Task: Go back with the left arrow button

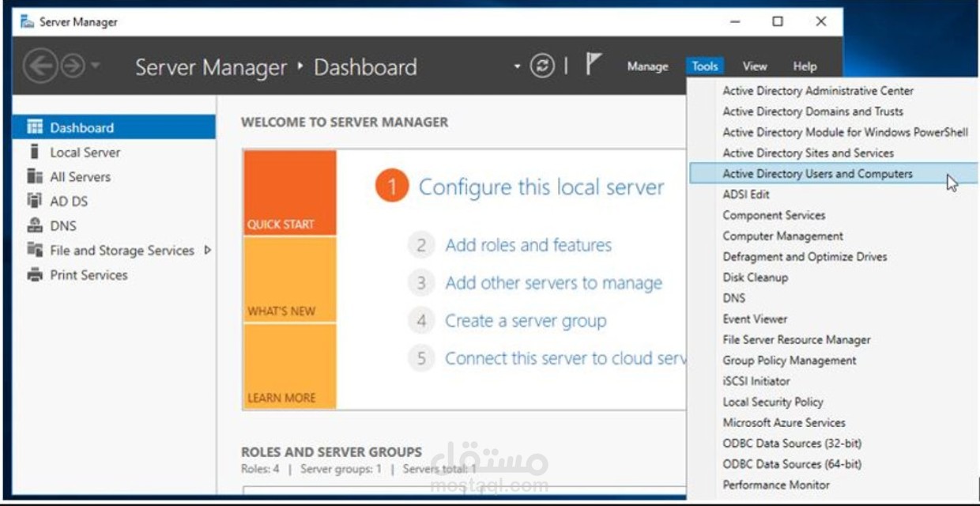Action: 40,66
